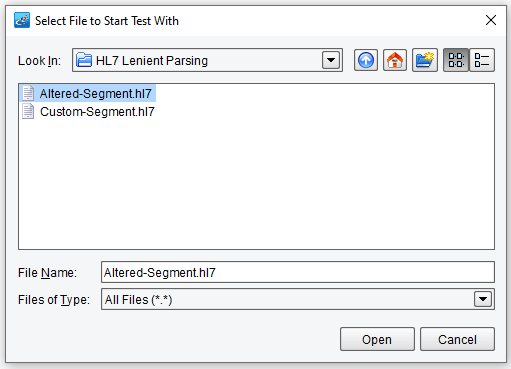The image size is (511, 369).
Task: Switch to List view
Action: (x=456, y=60)
